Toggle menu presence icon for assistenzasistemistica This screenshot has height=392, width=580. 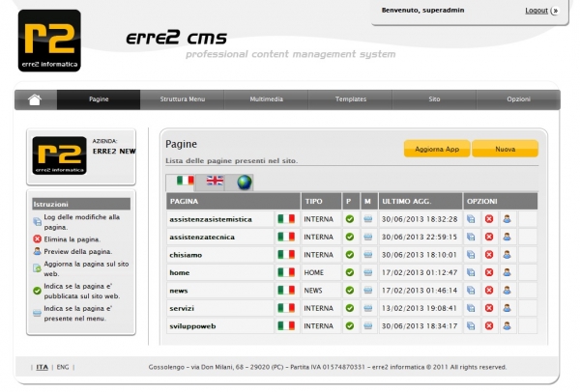[x=368, y=219]
